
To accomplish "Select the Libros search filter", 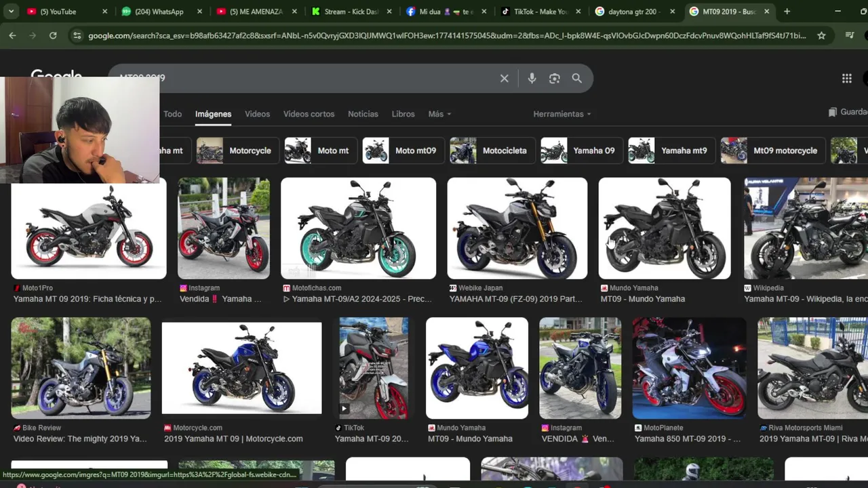I will 403,114.
